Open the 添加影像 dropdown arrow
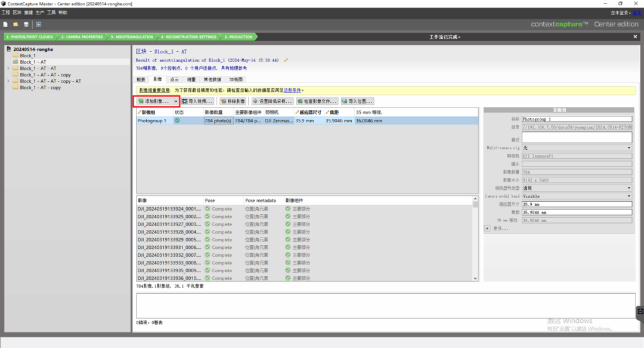The height and width of the screenshot is (348, 644). click(176, 101)
